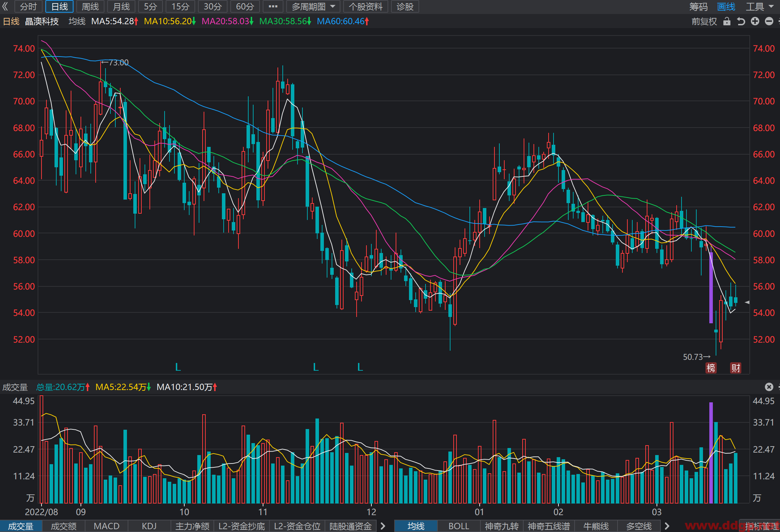This screenshot has height=532, width=780.
Task: Switch to the KDJ indicator tab
Action: 149,526
